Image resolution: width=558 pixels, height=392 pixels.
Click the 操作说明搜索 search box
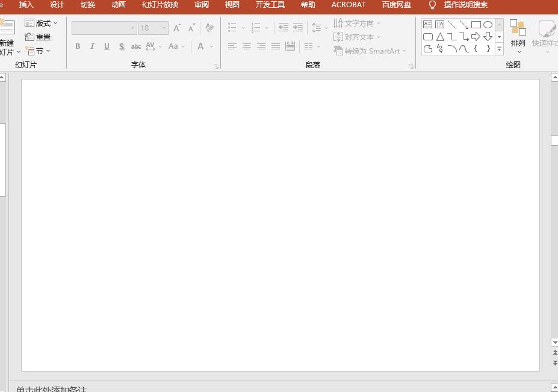pos(465,5)
